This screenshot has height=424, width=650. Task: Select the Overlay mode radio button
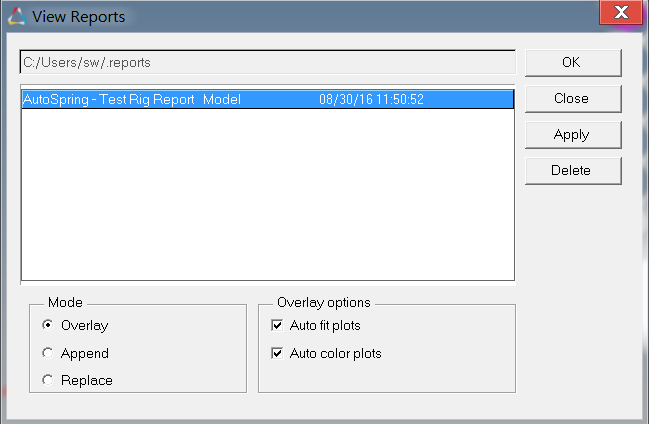click(48, 325)
